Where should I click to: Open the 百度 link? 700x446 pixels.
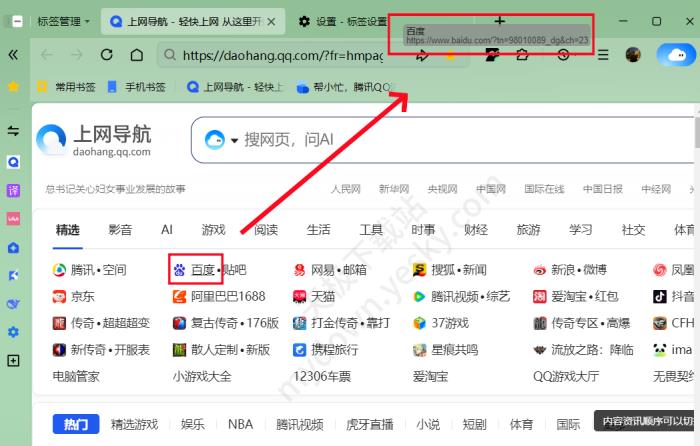(x=203, y=270)
